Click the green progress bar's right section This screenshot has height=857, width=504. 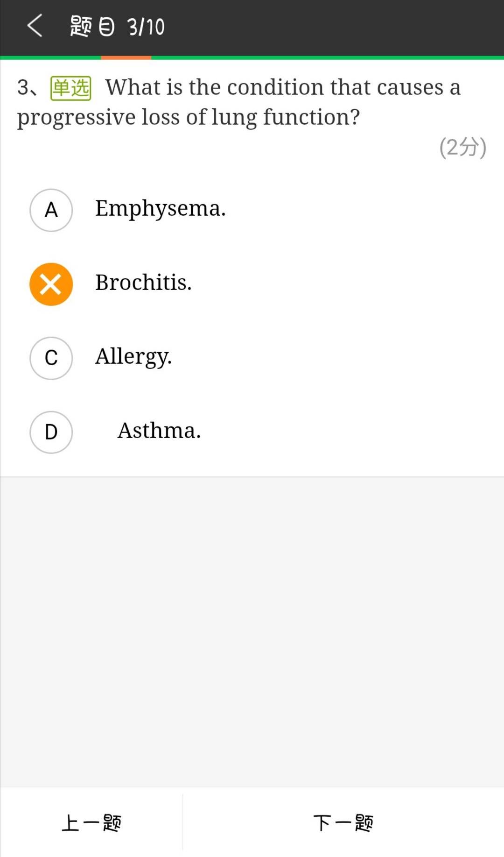pos(327,58)
